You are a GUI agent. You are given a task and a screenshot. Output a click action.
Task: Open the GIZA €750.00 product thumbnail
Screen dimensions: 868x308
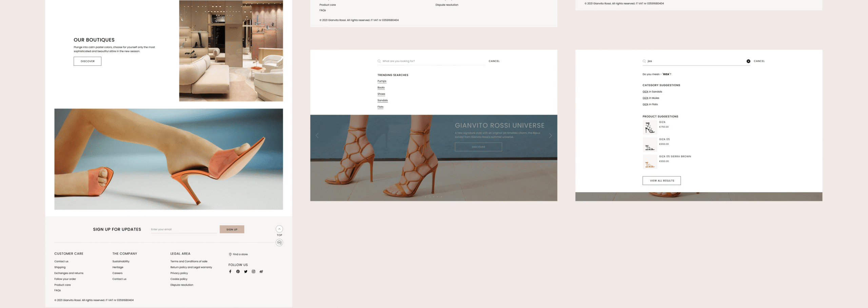click(x=650, y=128)
